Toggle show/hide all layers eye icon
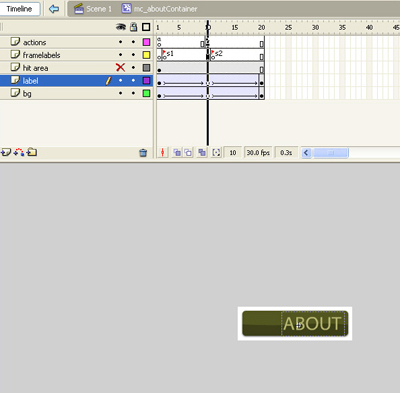This screenshot has height=393, width=400. tap(121, 27)
